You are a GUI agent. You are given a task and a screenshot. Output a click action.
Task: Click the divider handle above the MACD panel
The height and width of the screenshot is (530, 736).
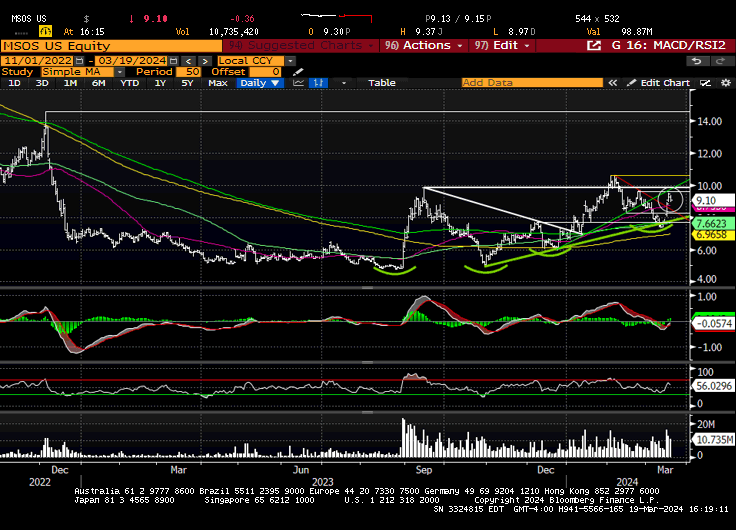pos(368,287)
